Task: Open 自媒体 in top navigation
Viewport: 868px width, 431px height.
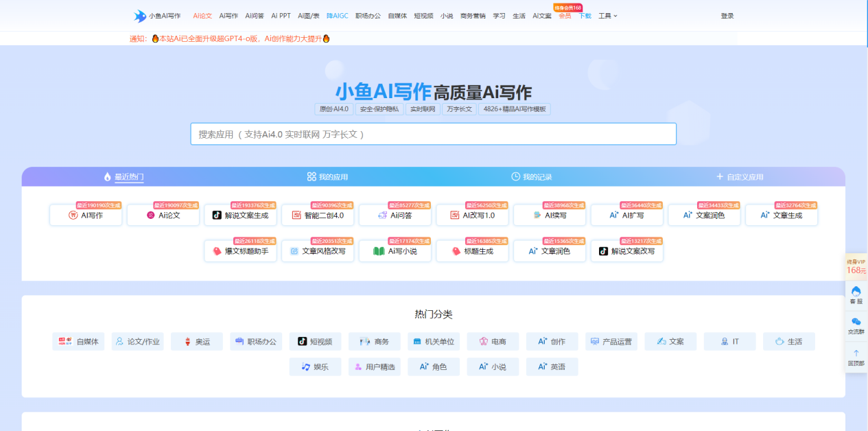Action: 397,16
